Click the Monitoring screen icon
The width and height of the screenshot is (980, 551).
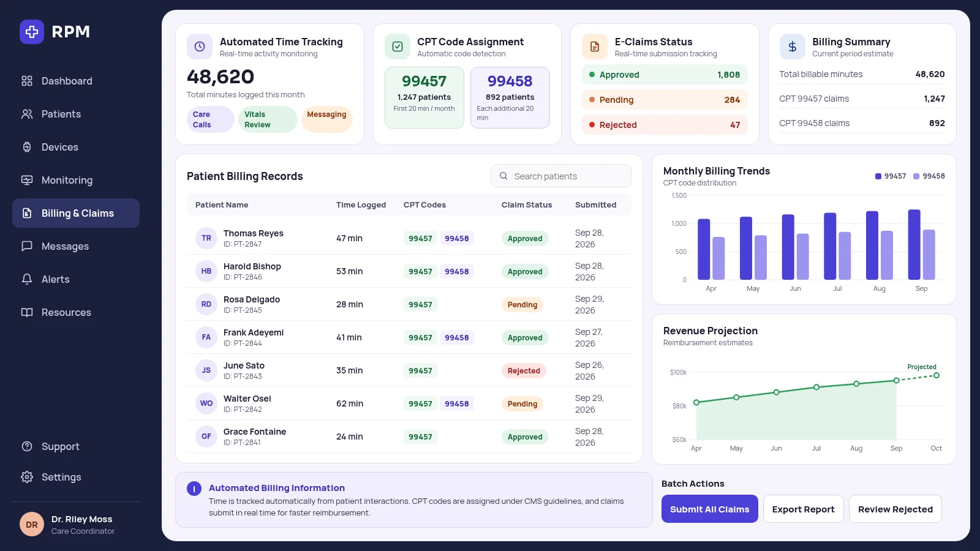pos(27,180)
